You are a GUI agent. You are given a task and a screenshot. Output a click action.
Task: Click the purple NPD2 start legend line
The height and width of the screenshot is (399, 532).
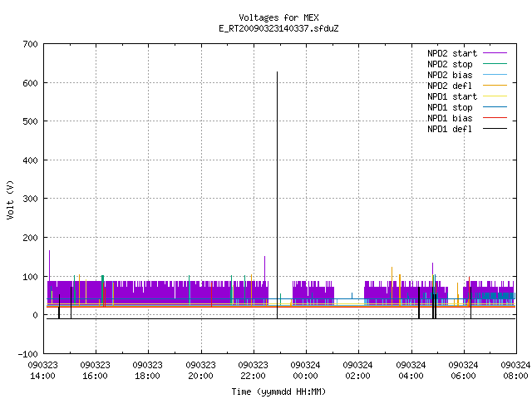[495, 53]
